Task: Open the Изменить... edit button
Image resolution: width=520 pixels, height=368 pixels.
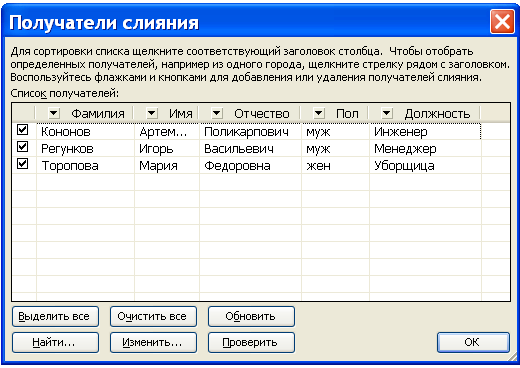Action: pyautogui.click(x=153, y=342)
